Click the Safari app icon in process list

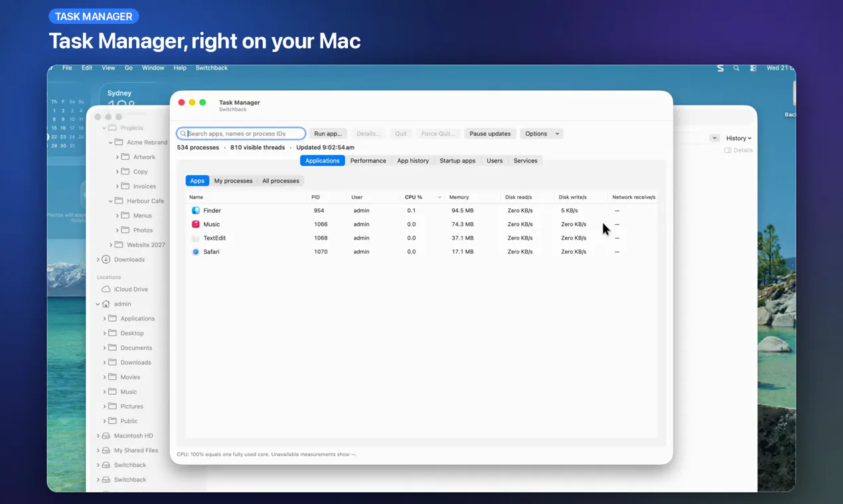tap(196, 252)
